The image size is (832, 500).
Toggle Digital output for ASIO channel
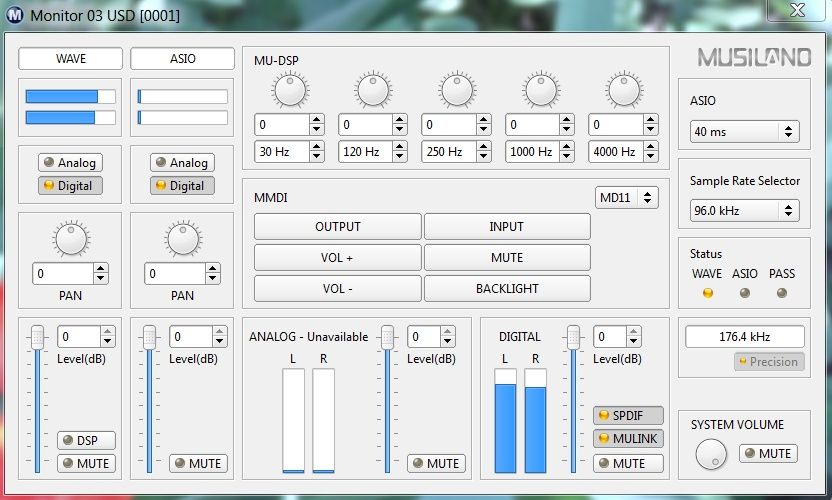(x=183, y=186)
